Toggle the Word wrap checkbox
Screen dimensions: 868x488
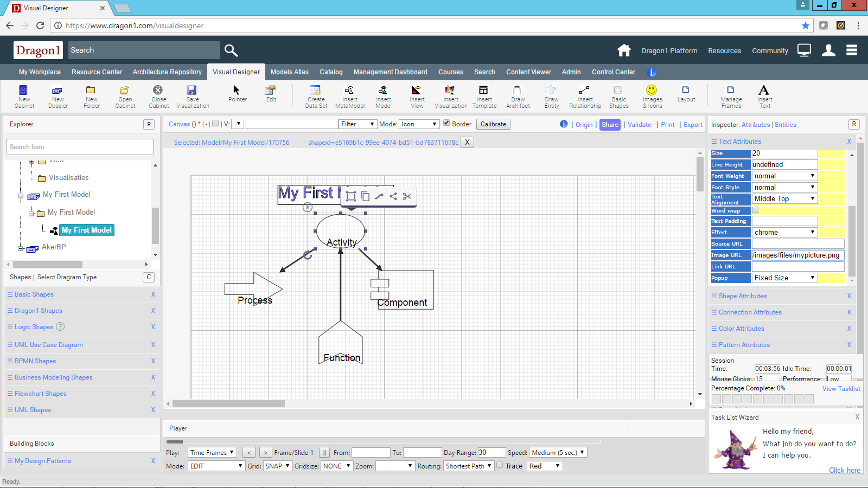(755, 210)
